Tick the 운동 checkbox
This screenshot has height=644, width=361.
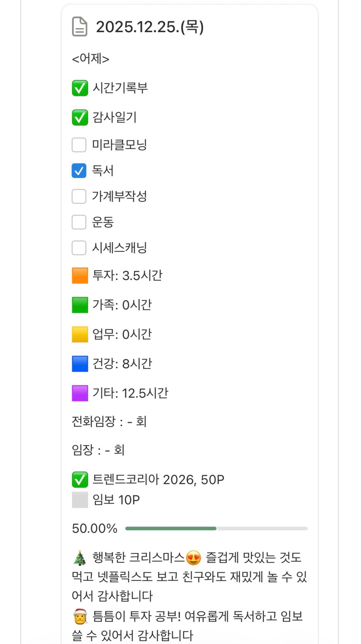79,222
